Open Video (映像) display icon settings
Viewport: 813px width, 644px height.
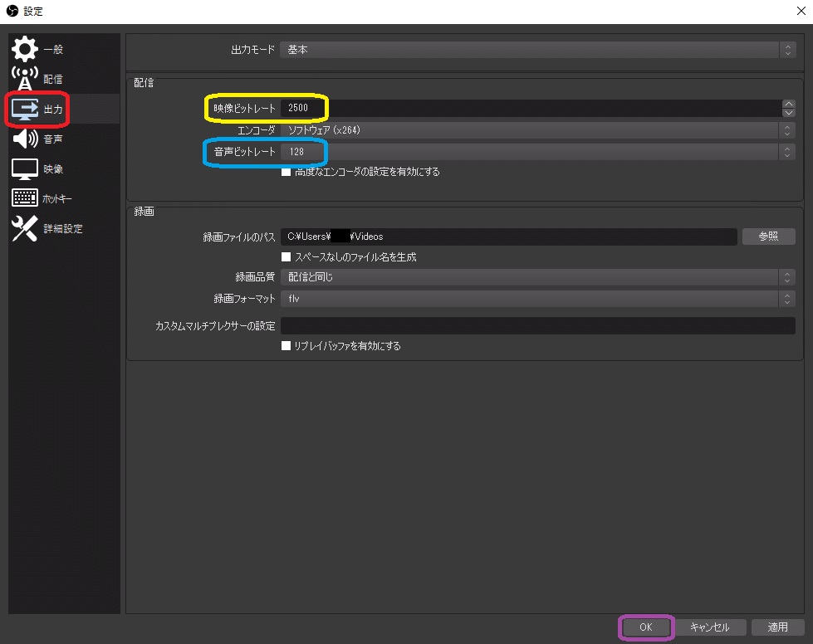[x=24, y=168]
